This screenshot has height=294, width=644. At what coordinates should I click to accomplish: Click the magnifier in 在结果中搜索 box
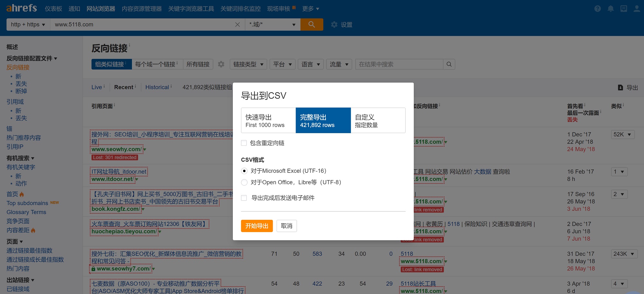coord(449,64)
